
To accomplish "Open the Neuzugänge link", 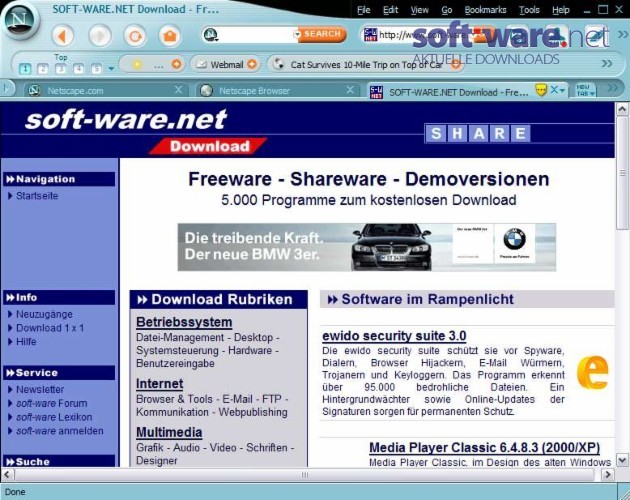I will [x=44, y=314].
